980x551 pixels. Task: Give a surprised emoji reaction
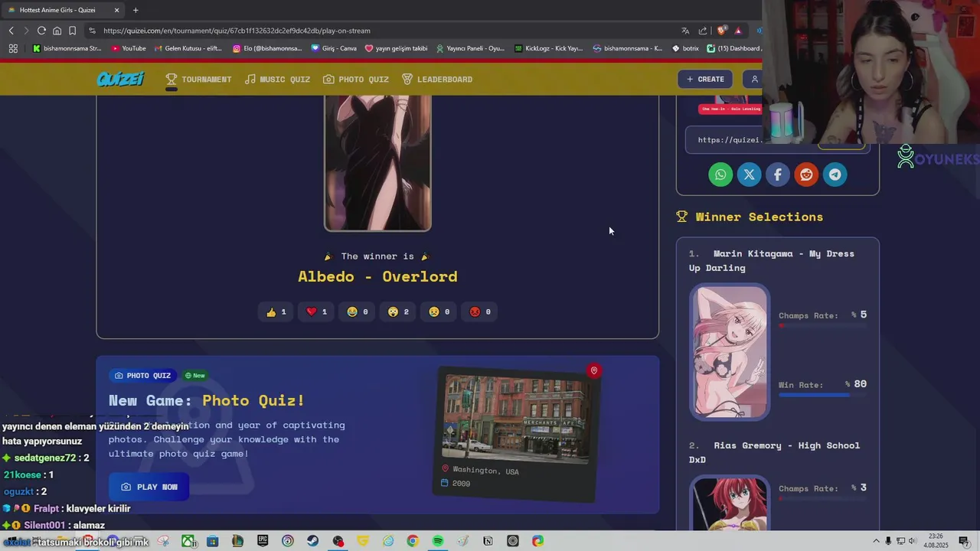click(398, 311)
